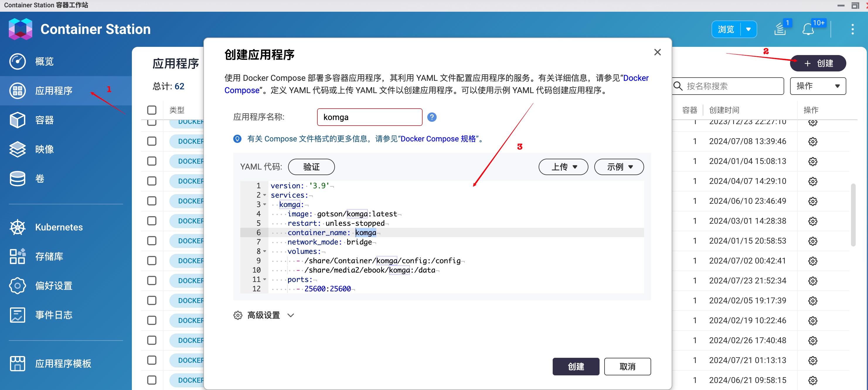Click gear icon for 2024/07/08 13:39:46 row
The image size is (868, 390).
click(x=813, y=141)
